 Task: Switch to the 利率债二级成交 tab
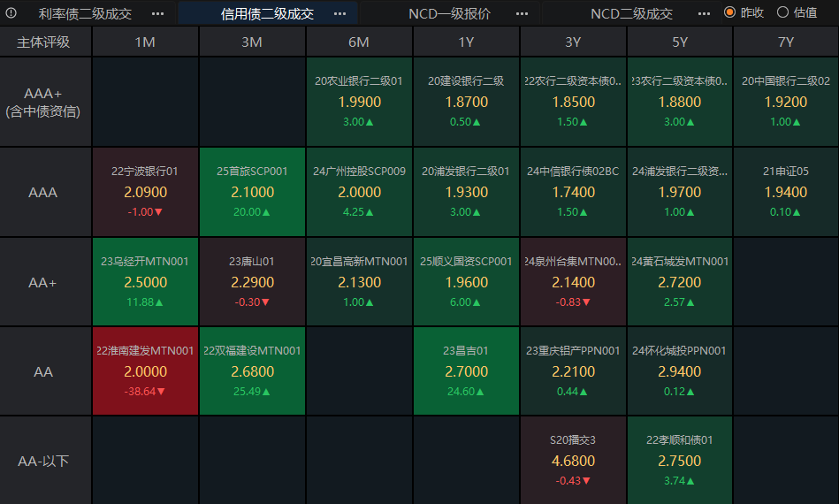tap(85, 14)
